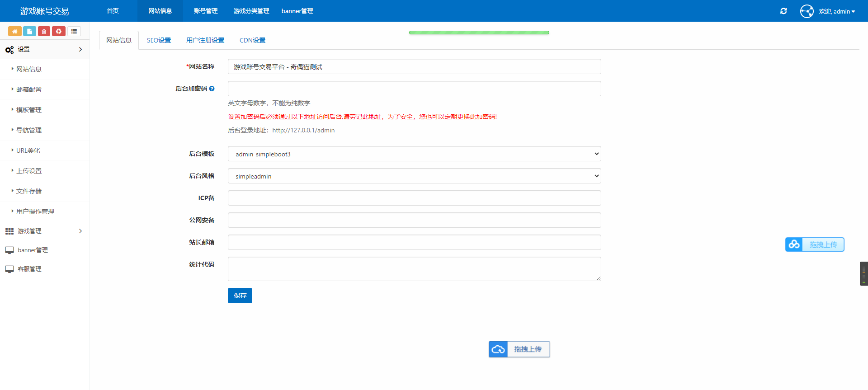Image resolution: width=868 pixels, height=390 pixels.
Task: Click the red recycle icon
Action: [x=59, y=31]
